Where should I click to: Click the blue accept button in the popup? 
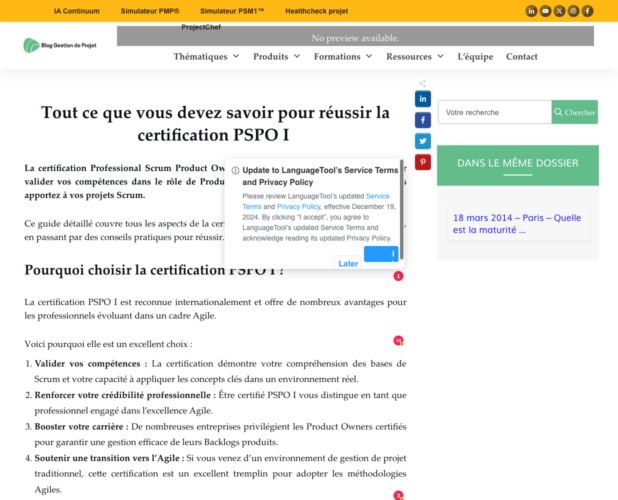[381, 254]
